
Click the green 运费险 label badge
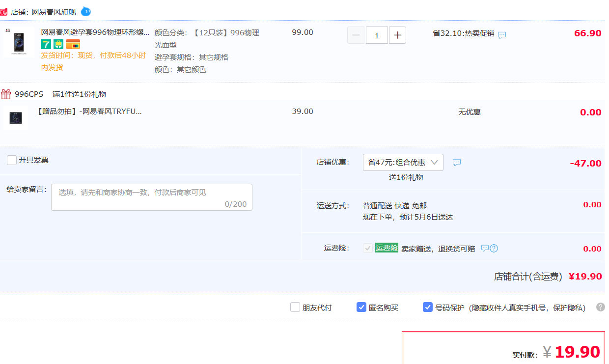[x=387, y=248]
